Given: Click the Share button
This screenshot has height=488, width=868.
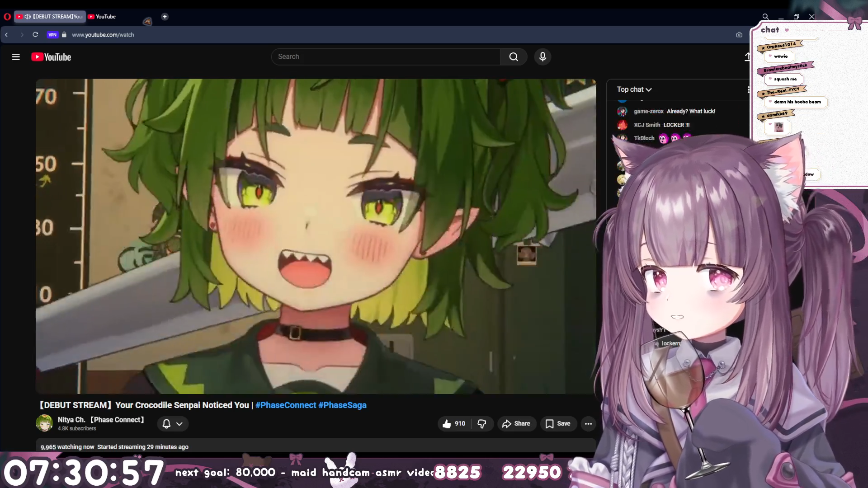Looking at the screenshot, I should tap(516, 424).
